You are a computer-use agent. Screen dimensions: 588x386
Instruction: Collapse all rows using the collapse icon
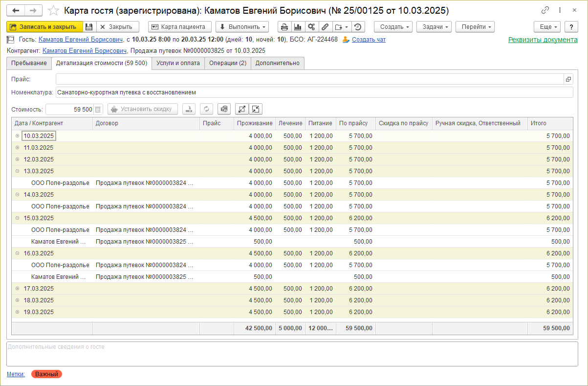(x=256, y=109)
